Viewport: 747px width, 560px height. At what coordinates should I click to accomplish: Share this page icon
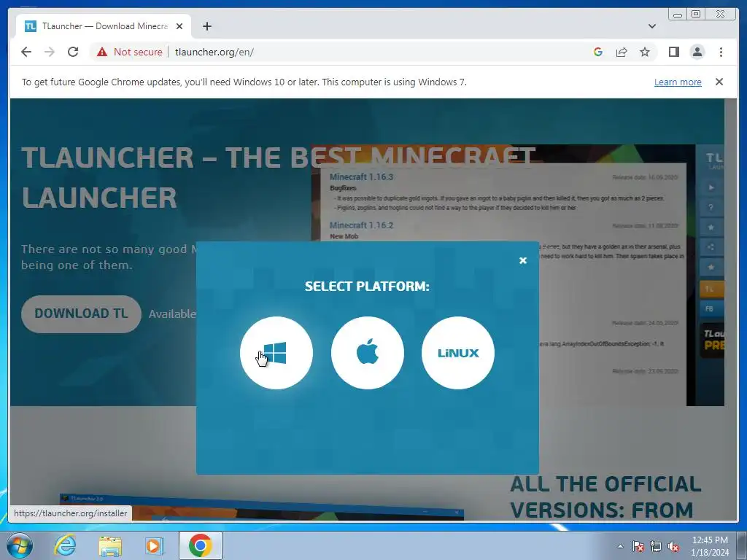coord(622,52)
